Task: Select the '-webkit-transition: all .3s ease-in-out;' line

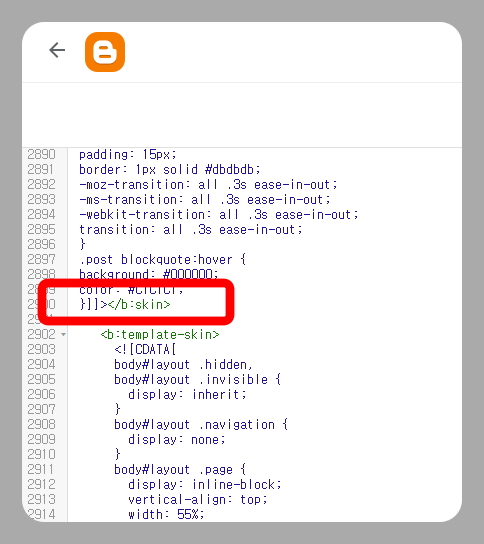Action: coord(219,214)
